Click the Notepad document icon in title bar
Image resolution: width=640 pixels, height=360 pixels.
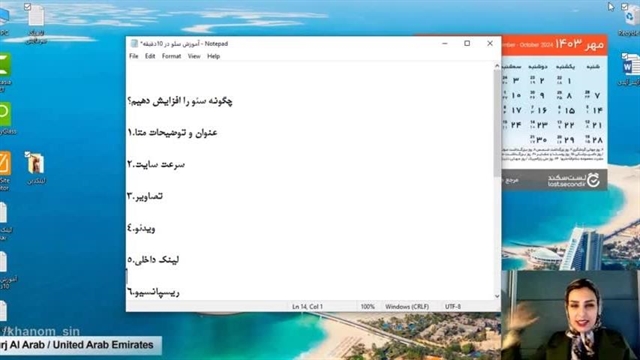[x=134, y=43]
